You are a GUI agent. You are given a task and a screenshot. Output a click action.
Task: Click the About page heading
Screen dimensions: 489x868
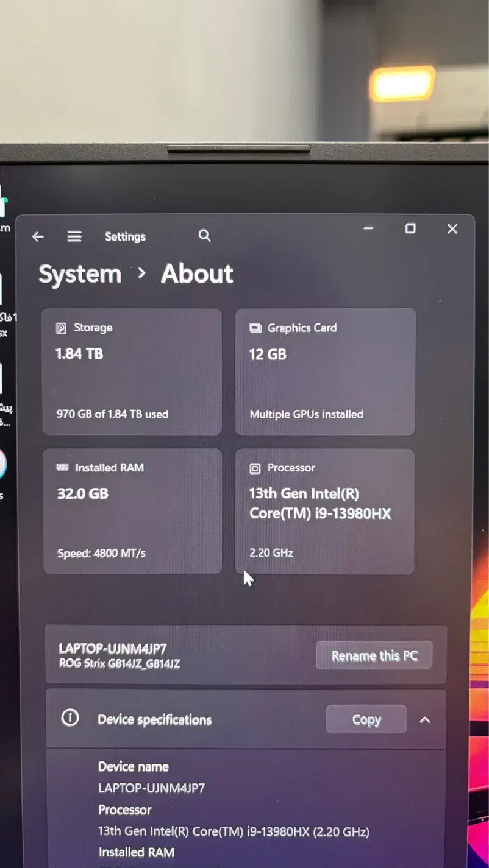[x=197, y=274]
